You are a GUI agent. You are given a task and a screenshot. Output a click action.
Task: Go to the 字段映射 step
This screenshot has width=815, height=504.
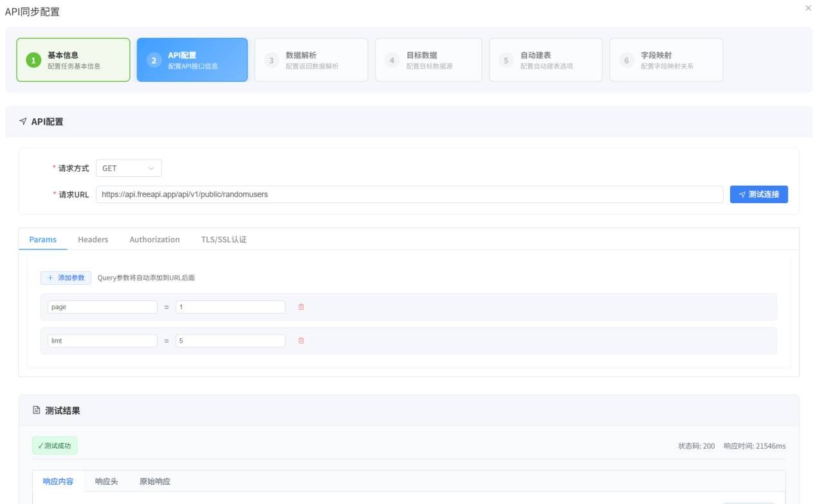(666, 60)
